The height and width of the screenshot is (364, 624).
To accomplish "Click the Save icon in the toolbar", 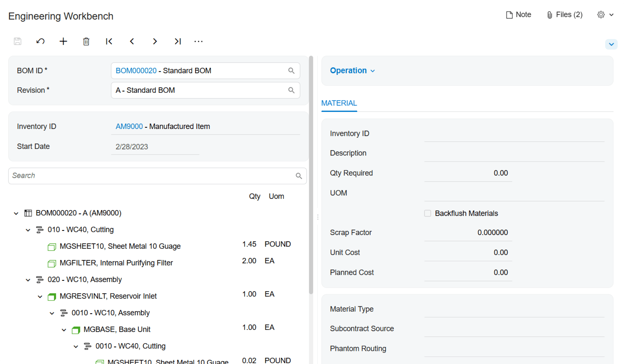I will [x=17, y=41].
